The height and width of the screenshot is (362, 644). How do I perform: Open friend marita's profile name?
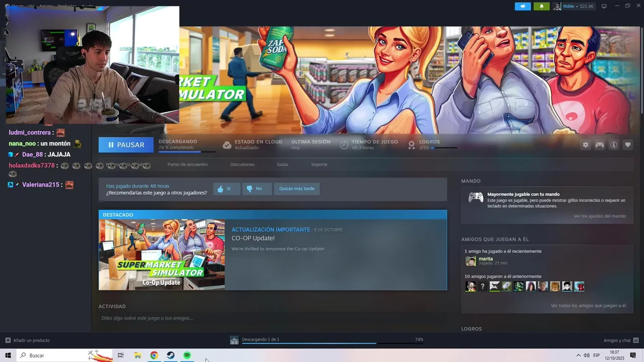486,258
